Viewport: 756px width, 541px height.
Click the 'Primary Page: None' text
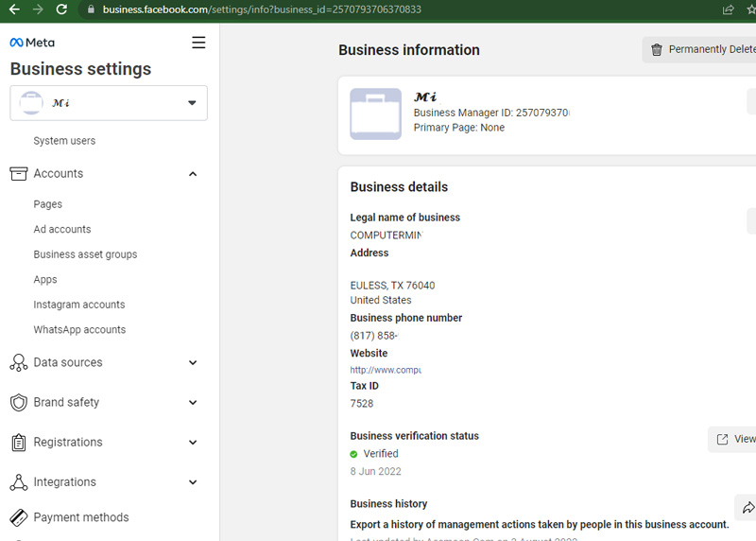click(x=459, y=128)
